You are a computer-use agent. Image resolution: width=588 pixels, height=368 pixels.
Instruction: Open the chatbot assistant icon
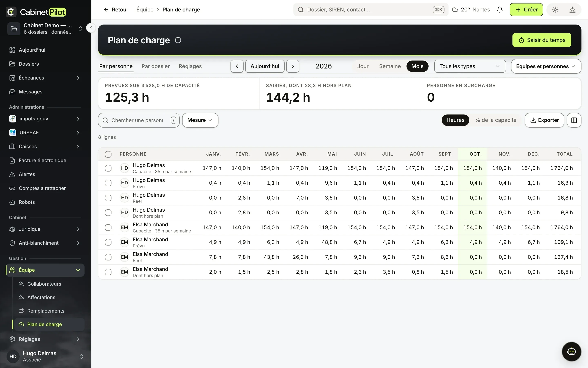(571, 351)
